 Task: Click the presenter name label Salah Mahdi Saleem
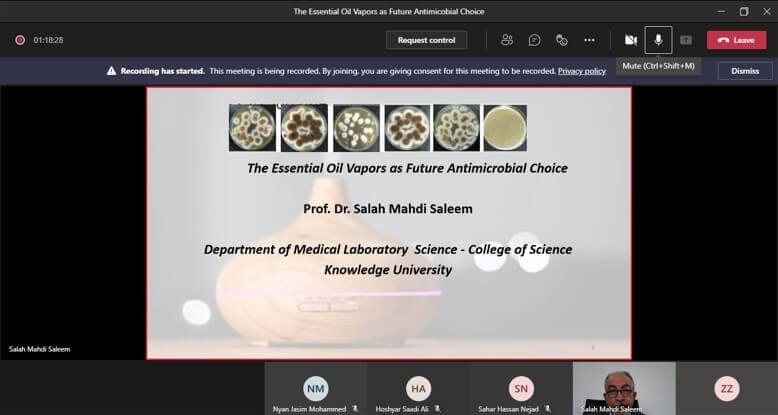[39, 349]
